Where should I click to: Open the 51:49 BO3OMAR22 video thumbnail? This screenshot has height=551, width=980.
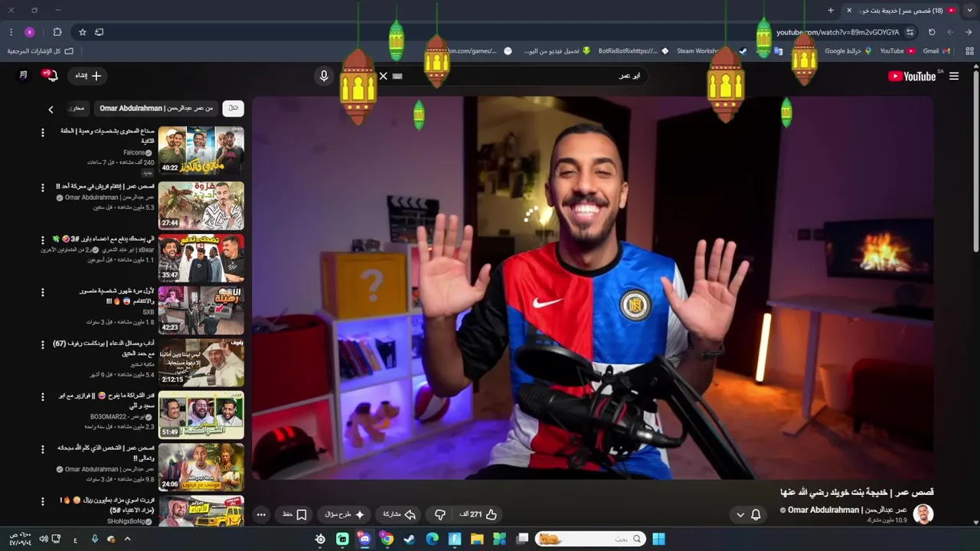pos(201,416)
